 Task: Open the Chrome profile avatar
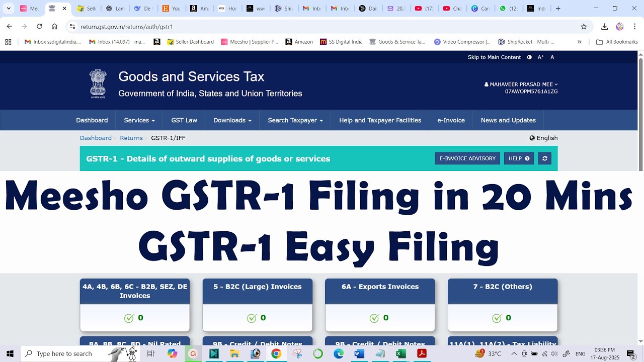coord(620,27)
